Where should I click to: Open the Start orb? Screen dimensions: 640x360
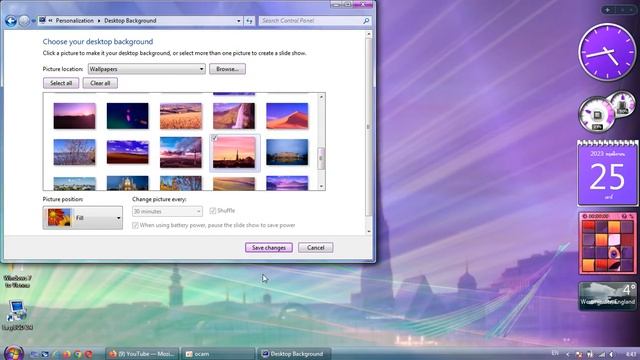13,353
